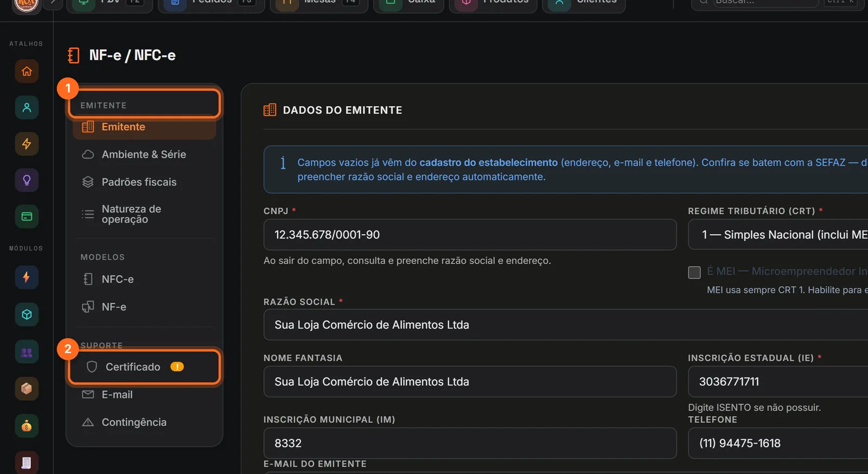Enable the É MEI checkbox

[694, 272]
